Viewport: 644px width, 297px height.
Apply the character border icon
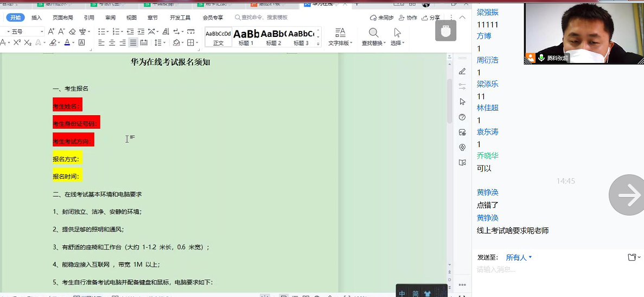[x=81, y=42]
